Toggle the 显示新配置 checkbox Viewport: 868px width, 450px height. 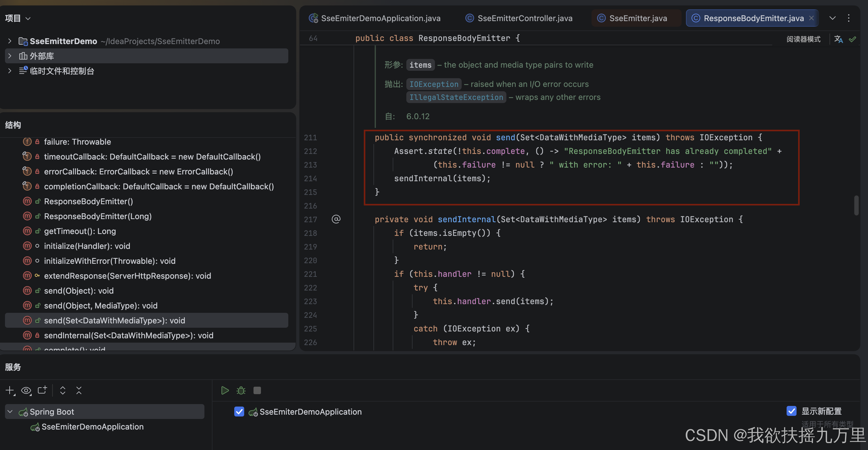click(792, 411)
